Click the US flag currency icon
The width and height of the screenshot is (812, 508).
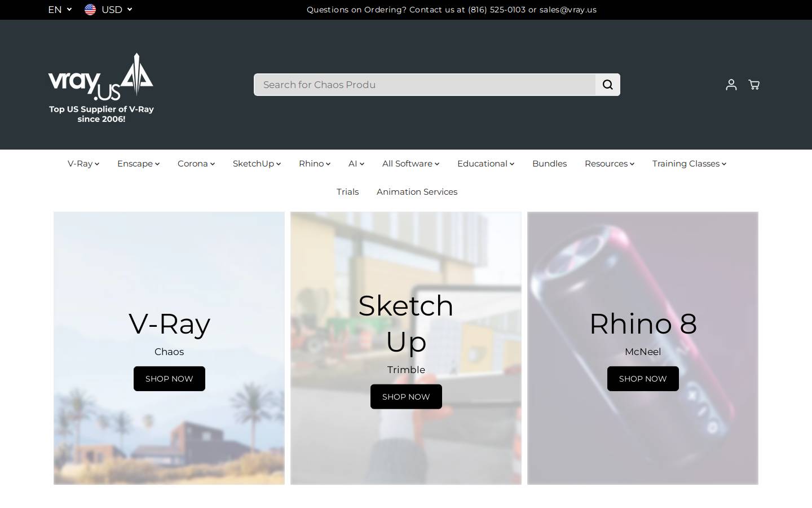coord(90,10)
